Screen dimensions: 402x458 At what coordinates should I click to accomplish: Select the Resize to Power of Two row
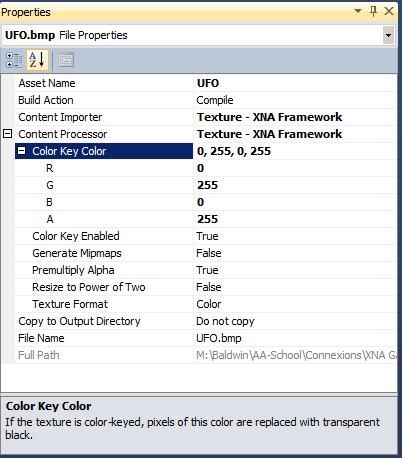[x=206, y=287]
